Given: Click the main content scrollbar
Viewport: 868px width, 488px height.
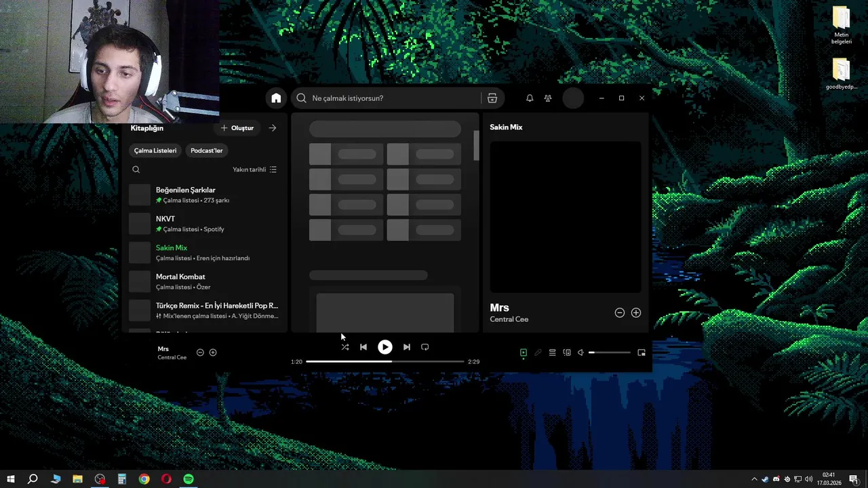Looking at the screenshot, I should click(476, 146).
